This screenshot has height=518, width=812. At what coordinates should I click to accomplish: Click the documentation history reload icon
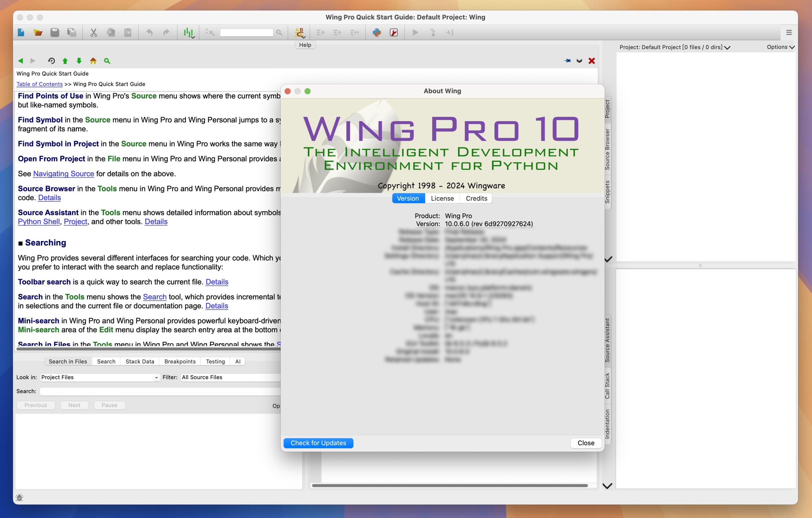tap(51, 61)
